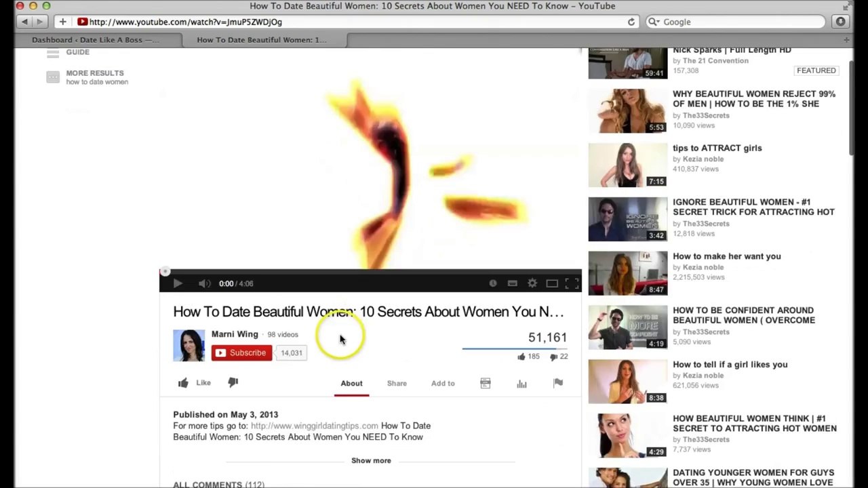Screen dimensions: 868x488
Task: Open Why Beautiful Women Reject 99% video
Action: tap(753, 99)
